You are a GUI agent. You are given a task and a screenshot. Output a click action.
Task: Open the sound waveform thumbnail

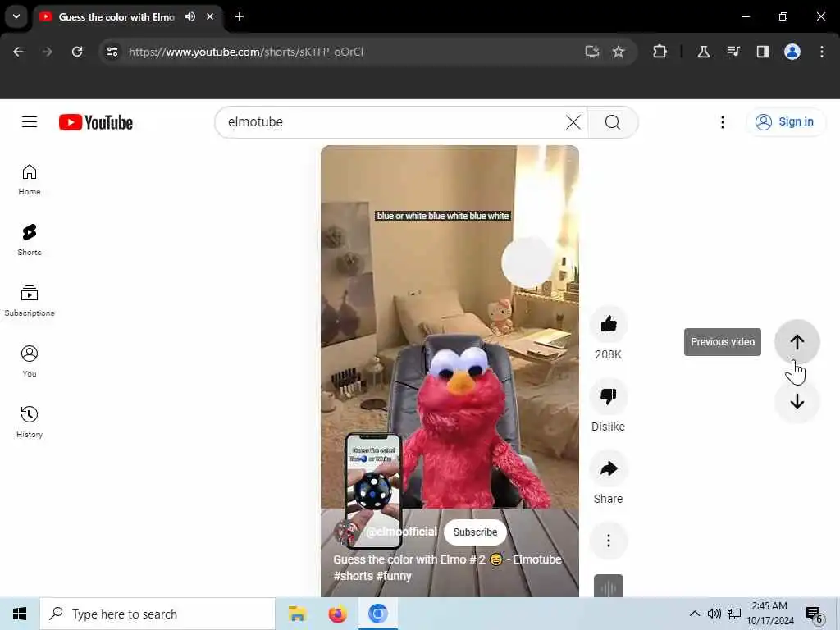coord(609,586)
